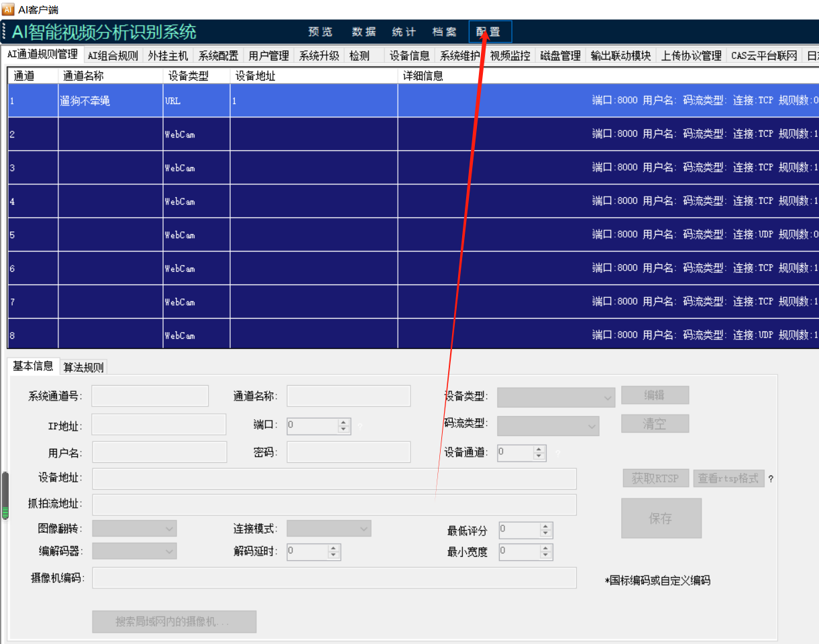Viewport: 819px width, 644px height.
Task: Click into the IP地址 field
Action: [x=159, y=425]
